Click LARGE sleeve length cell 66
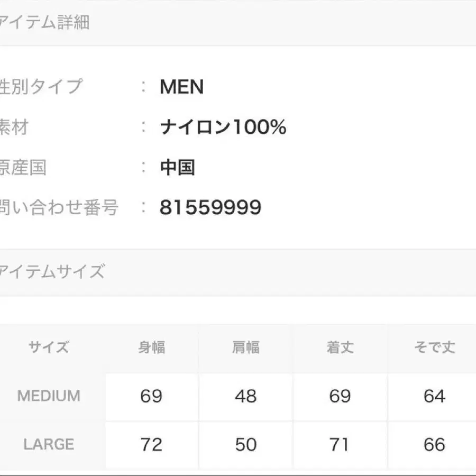 434,444
